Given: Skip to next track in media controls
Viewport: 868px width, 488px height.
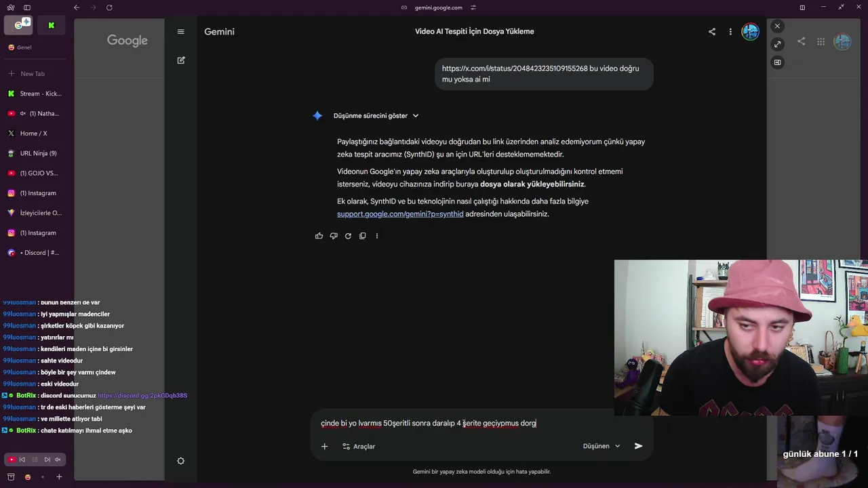Looking at the screenshot, I should pyautogui.click(x=47, y=460).
